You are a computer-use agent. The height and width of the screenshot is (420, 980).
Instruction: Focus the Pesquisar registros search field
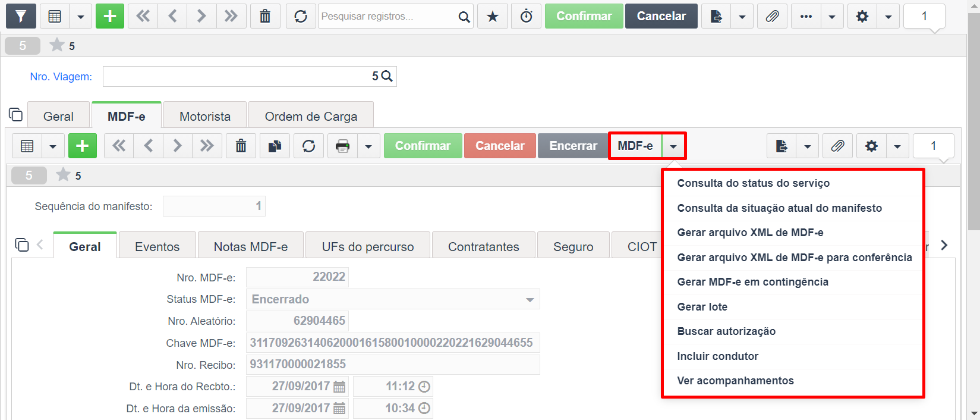click(x=387, y=16)
